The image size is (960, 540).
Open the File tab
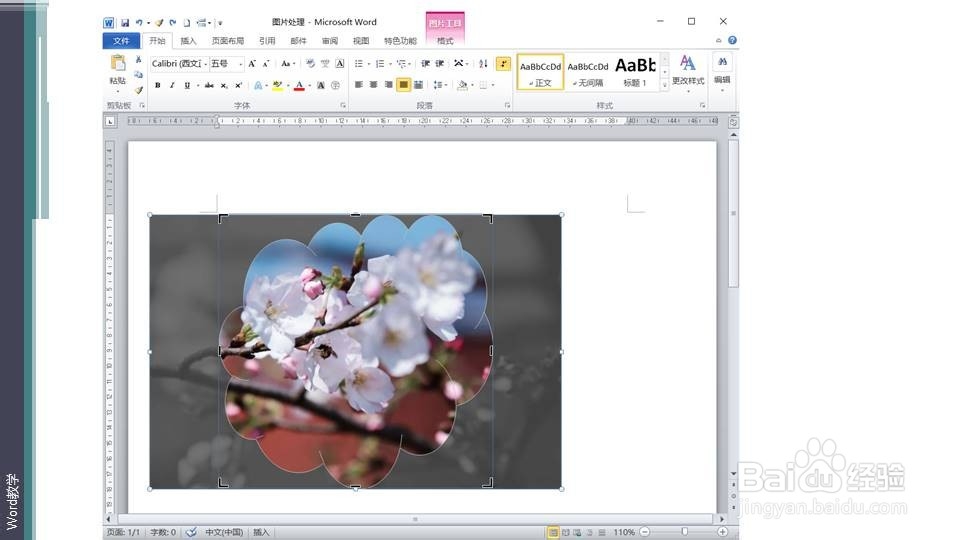[x=121, y=40]
